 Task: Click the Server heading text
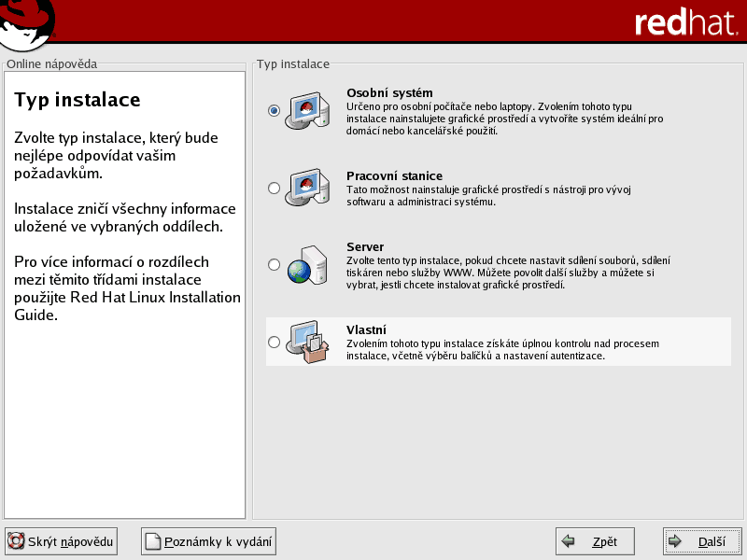[365, 247]
